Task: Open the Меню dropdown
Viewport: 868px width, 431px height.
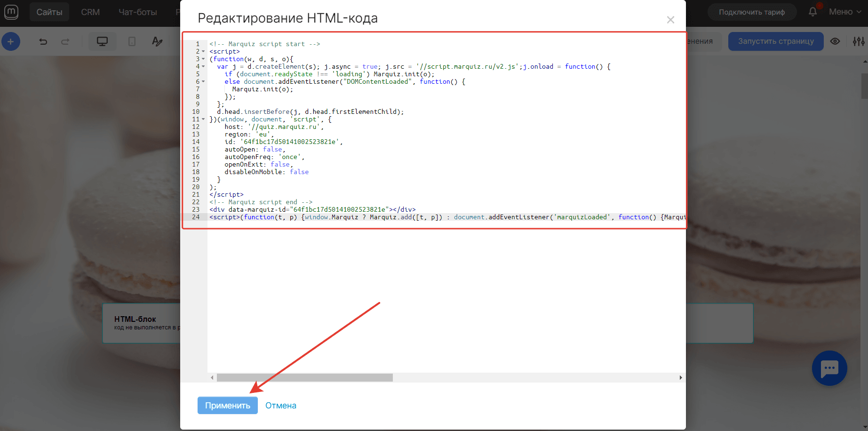Action: tap(845, 12)
